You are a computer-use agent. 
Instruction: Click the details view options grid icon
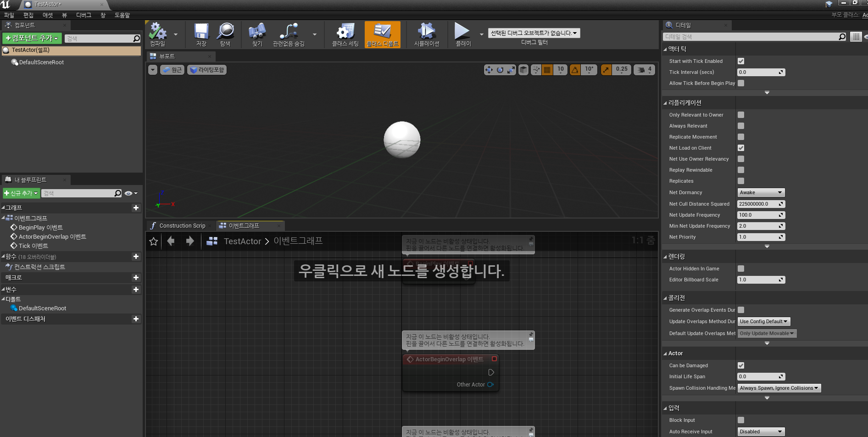(856, 37)
